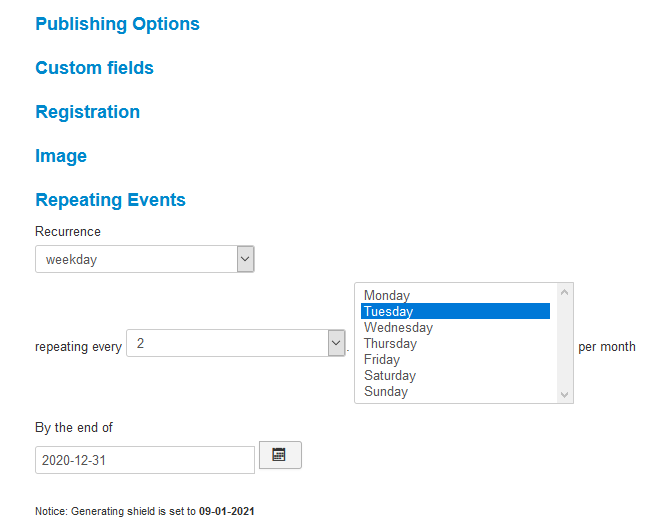This screenshot has height=529, width=670.
Task: Choose Saturday from the weekday list
Action: point(455,375)
